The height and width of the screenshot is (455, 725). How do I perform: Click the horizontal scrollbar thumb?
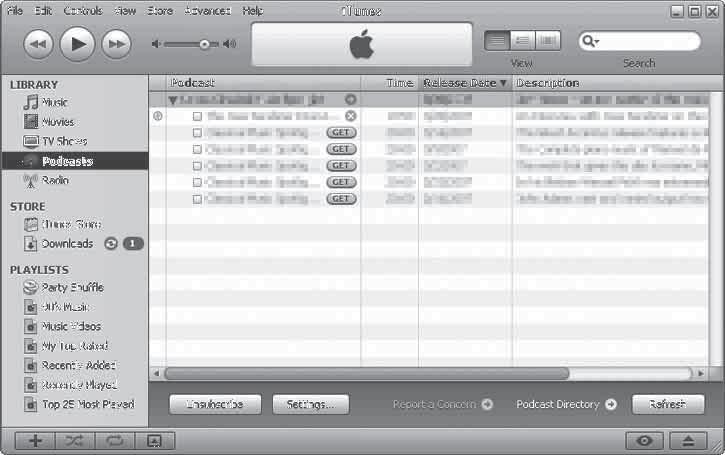point(367,373)
